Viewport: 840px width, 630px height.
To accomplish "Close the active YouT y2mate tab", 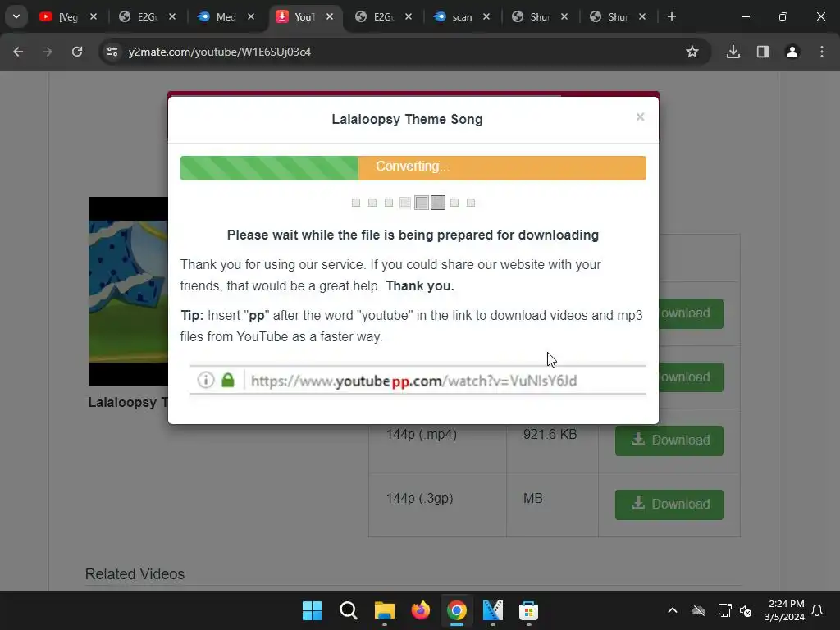I will [330, 16].
